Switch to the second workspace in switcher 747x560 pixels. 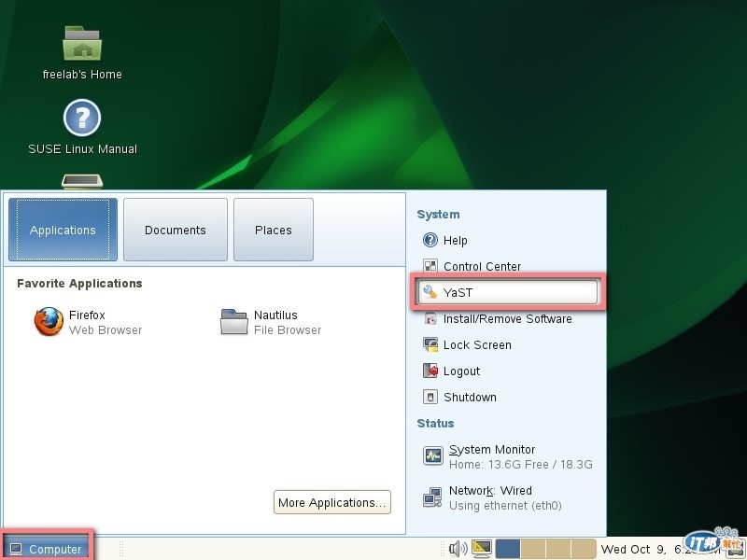click(x=533, y=549)
